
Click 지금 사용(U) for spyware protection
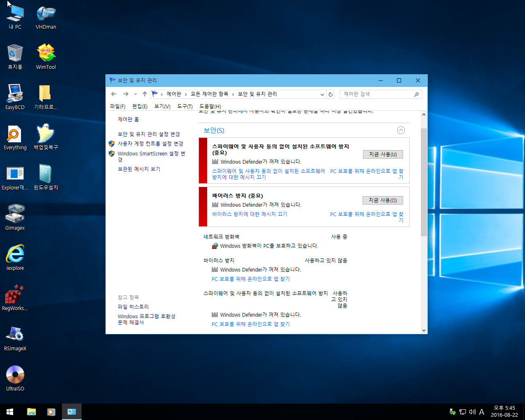[383, 154]
